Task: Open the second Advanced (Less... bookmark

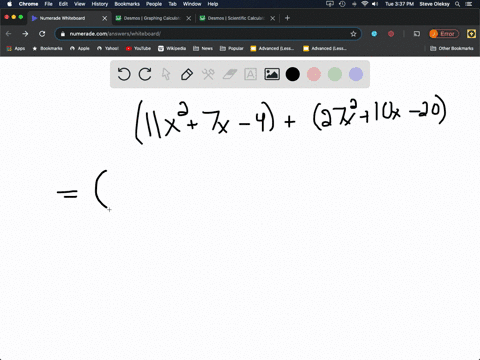Action: (325, 48)
